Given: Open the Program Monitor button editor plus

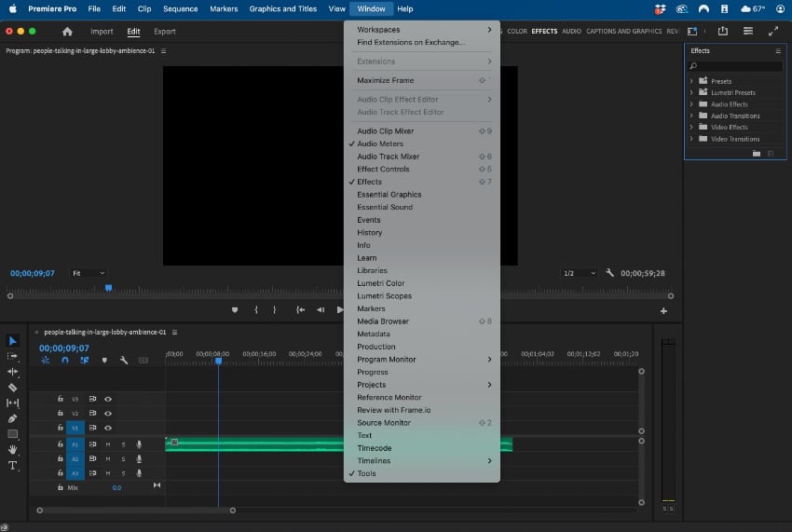Looking at the screenshot, I should (x=663, y=311).
